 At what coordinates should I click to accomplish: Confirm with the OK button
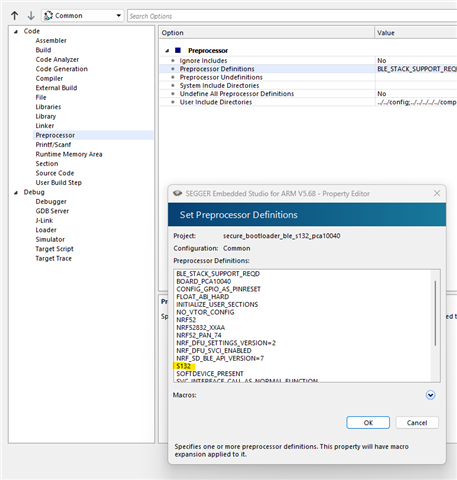click(x=368, y=423)
